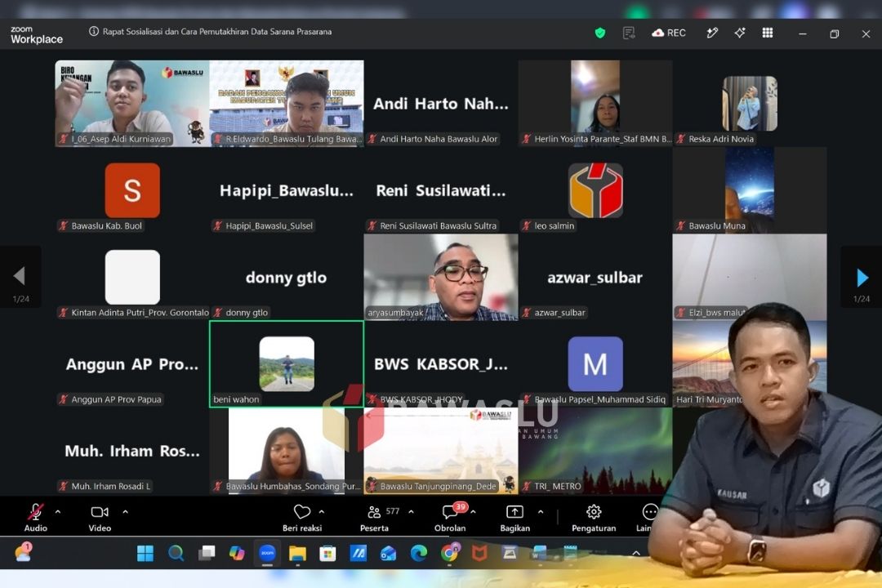
Task: Expand the caret next to Bagikan
Action: pos(541,512)
